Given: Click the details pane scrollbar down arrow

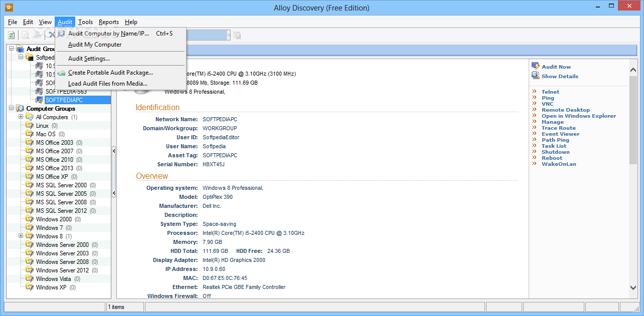Looking at the screenshot, I should point(633,287).
